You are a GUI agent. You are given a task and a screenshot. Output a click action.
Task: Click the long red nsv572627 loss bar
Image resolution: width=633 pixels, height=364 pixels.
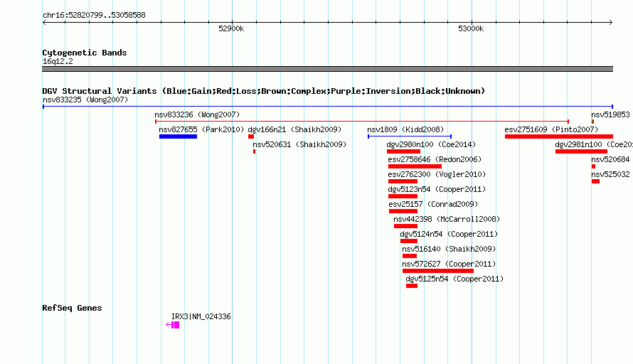pos(438,271)
